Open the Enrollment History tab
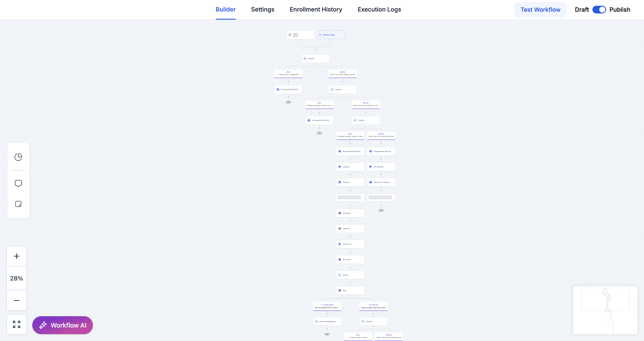 pyautogui.click(x=316, y=10)
